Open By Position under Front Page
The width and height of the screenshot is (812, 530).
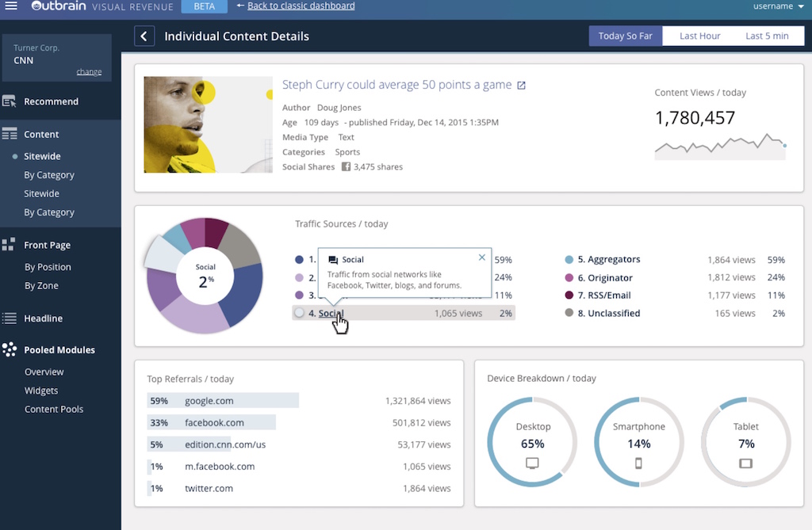[48, 267]
